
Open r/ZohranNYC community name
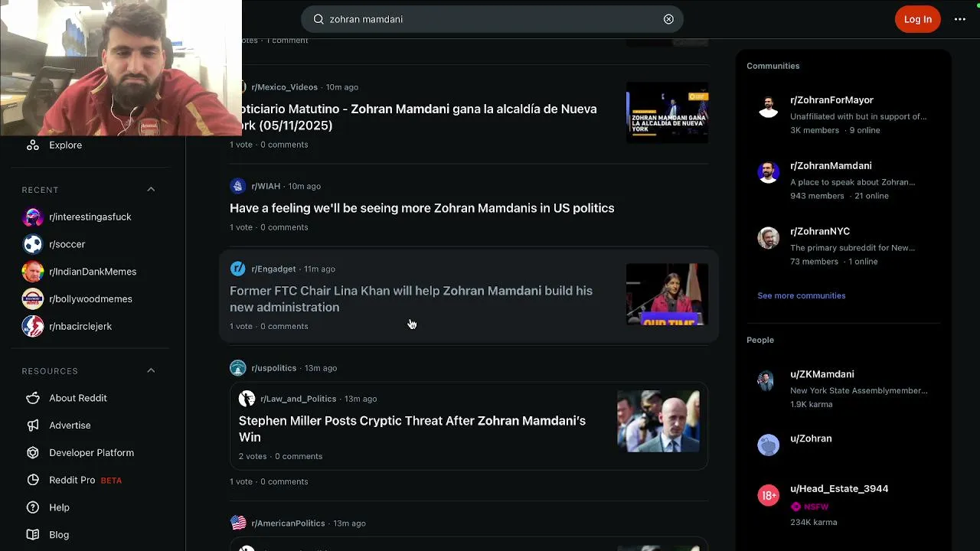(x=820, y=231)
